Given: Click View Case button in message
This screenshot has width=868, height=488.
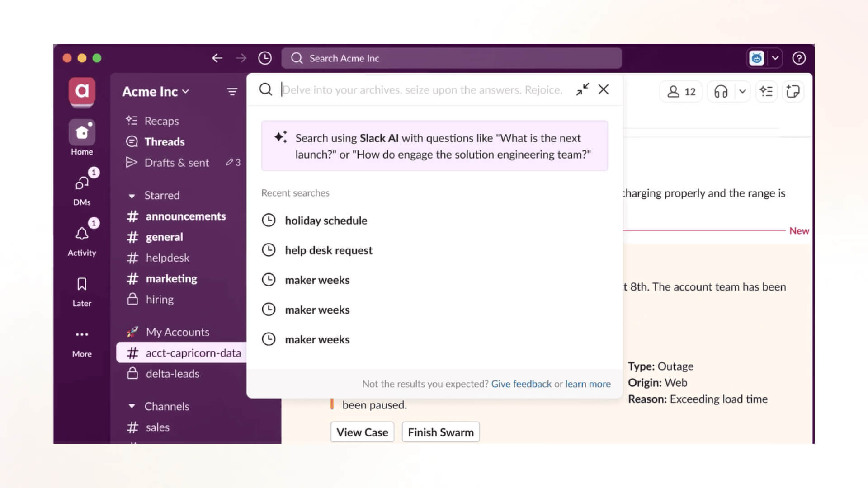Looking at the screenshot, I should (x=363, y=432).
